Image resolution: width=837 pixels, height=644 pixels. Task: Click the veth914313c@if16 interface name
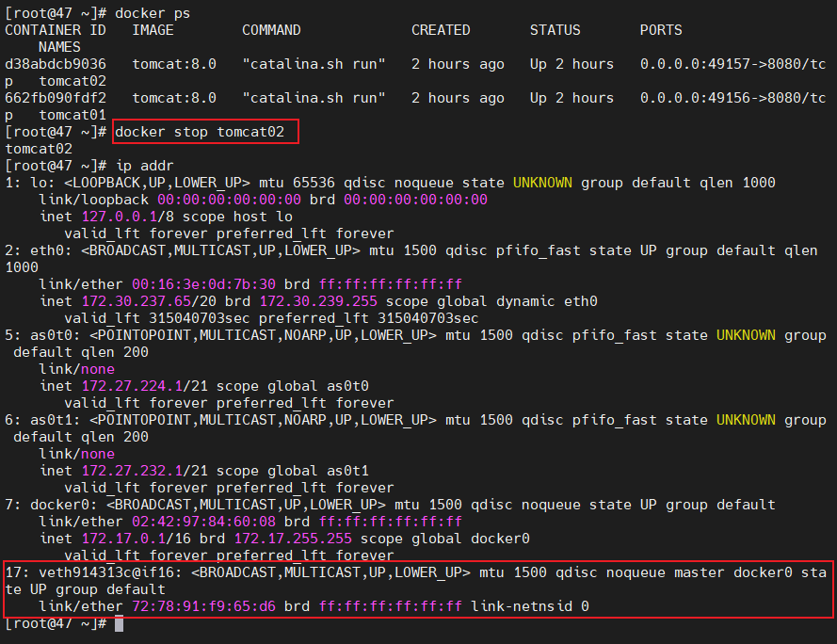106,572
